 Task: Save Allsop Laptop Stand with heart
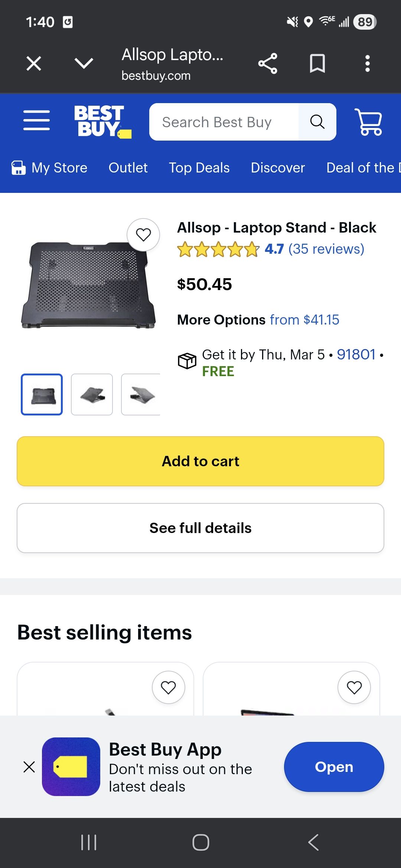[x=143, y=235]
